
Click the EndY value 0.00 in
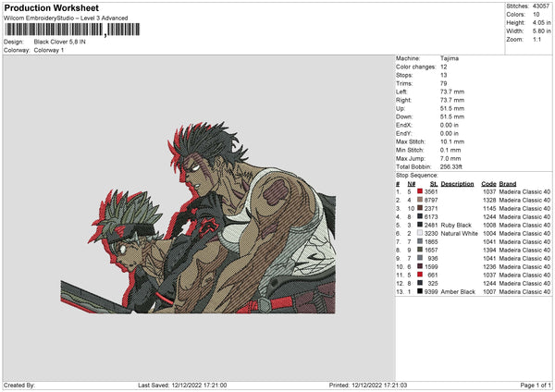450,133
